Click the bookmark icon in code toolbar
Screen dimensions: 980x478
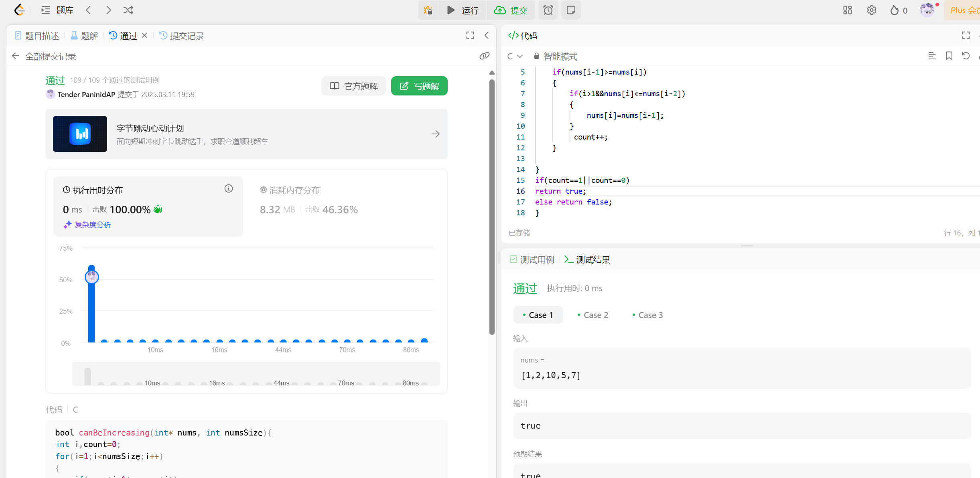point(949,56)
